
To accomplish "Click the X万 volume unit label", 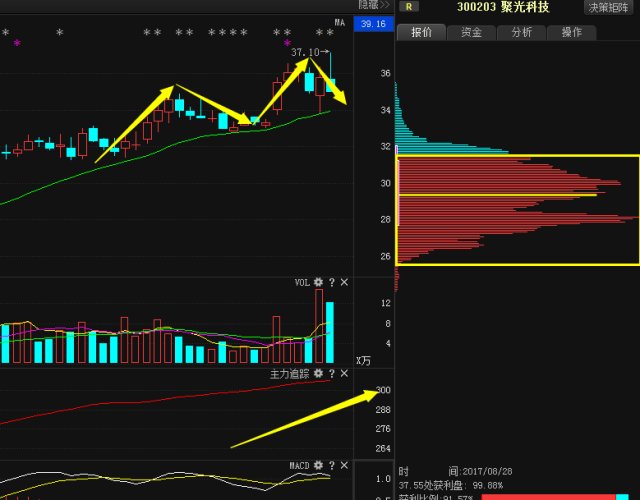I will [x=363, y=360].
